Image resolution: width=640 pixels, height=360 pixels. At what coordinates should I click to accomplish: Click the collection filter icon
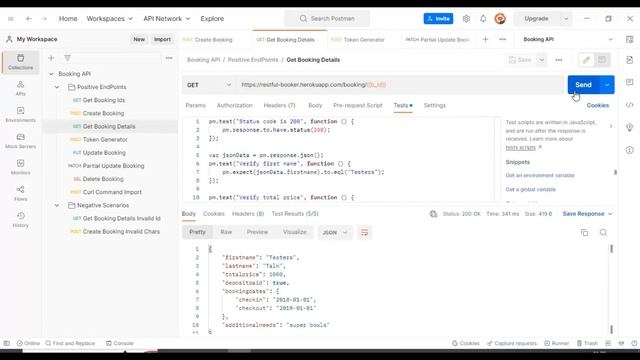[67, 58]
